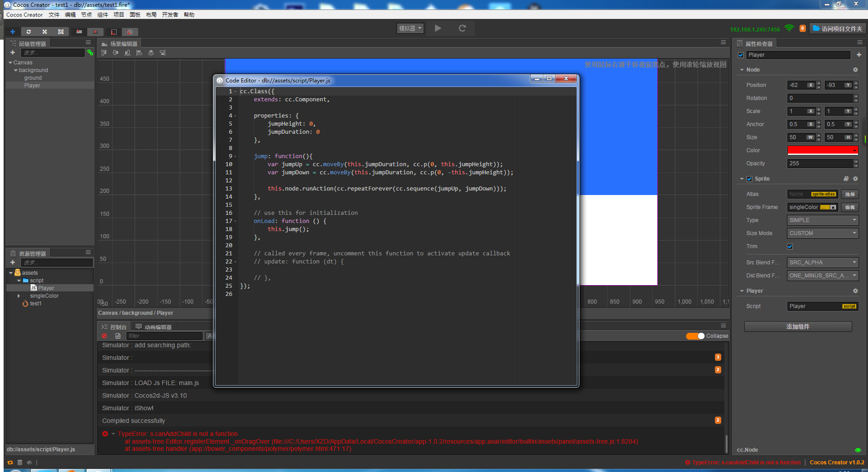
Task: Click the align horizontal center icon
Action: click(x=151, y=53)
